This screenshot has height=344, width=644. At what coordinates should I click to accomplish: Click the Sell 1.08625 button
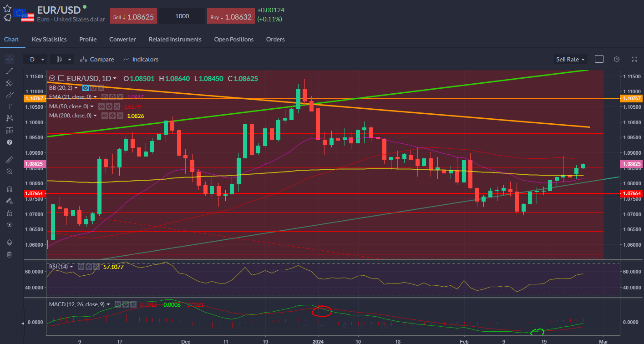(134, 16)
